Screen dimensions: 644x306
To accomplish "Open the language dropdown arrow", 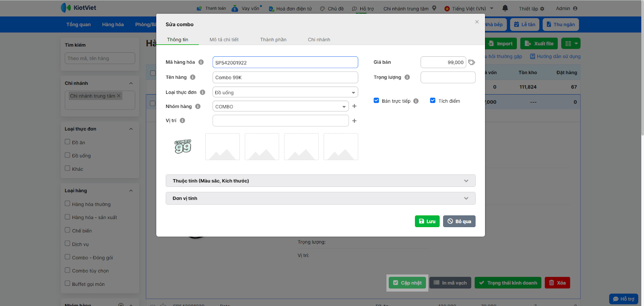I will click(x=492, y=8).
